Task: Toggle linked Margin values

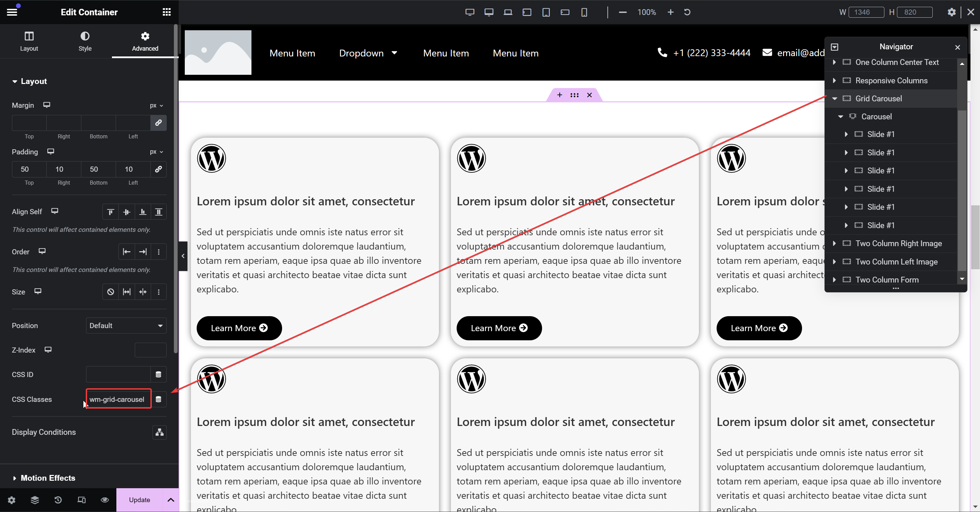Action: pos(158,123)
